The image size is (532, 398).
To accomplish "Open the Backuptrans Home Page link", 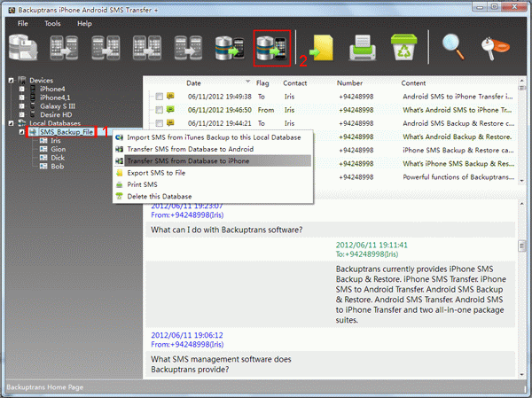I will pyautogui.click(x=45, y=387).
